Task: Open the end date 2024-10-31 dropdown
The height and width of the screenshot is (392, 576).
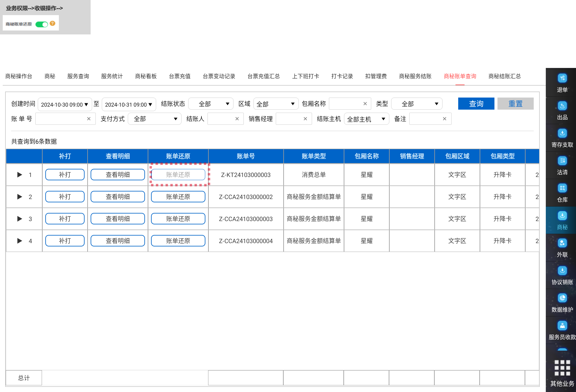Action: click(129, 104)
